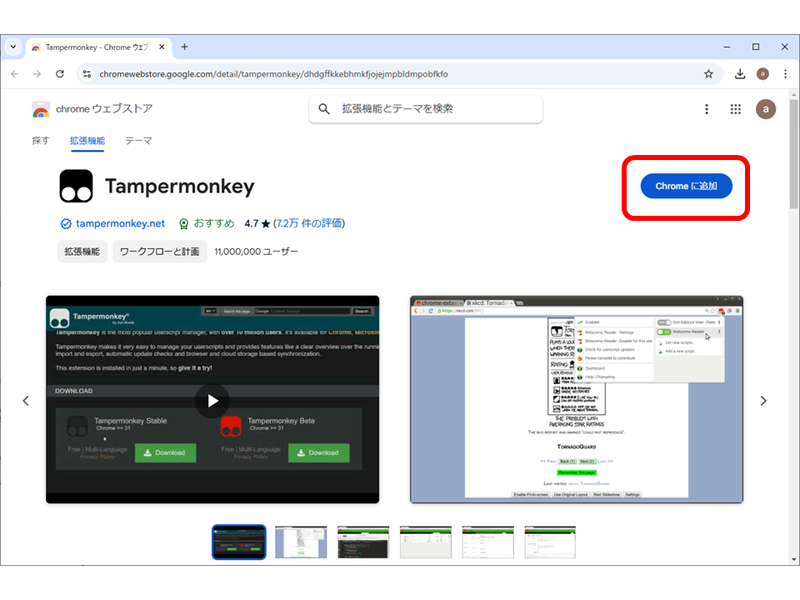The height and width of the screenshot is (600, 800).
Task: Click the Tampermonkey title heading
Action: [180, 186]
